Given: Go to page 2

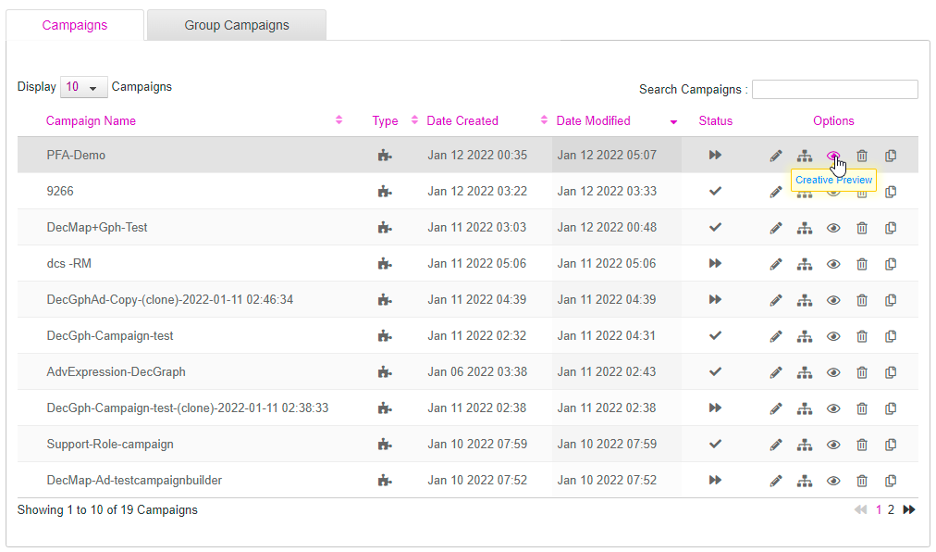Looking at the screenshot, I should (891, 510).
